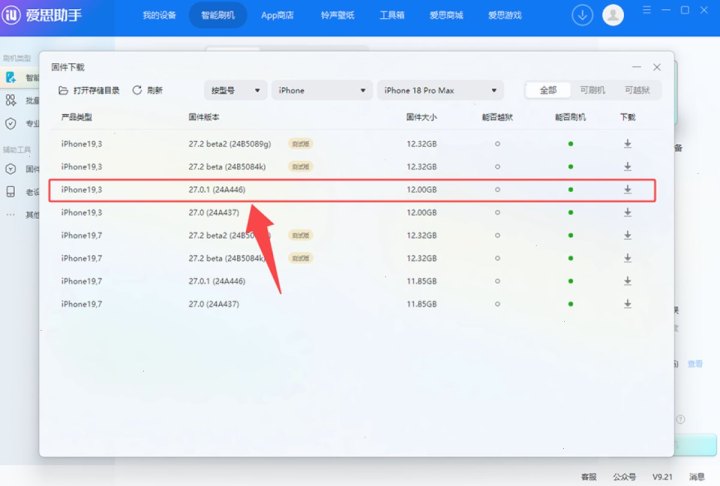Viewport: 720px width, 486px height.
Task: Download iPhone19,7 27.2 beta (24B5084k) firmware
Action: tap(627, 258)
